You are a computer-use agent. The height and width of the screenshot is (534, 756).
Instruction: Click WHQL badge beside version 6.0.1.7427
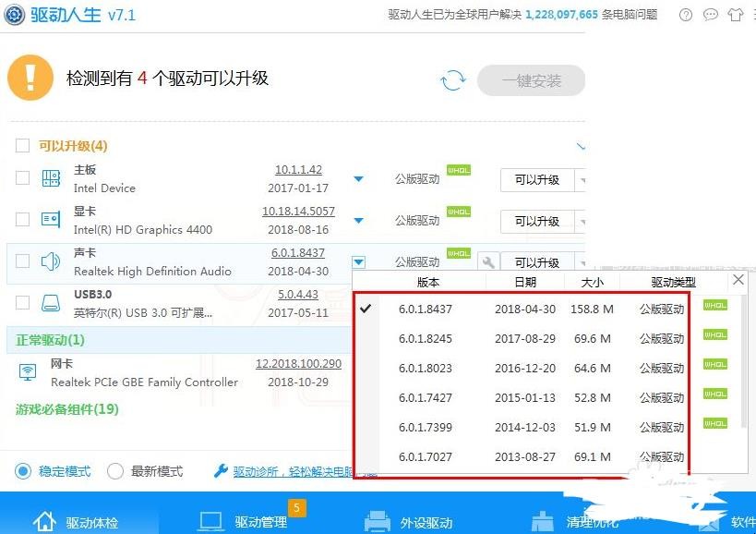(x=715, y=394)
